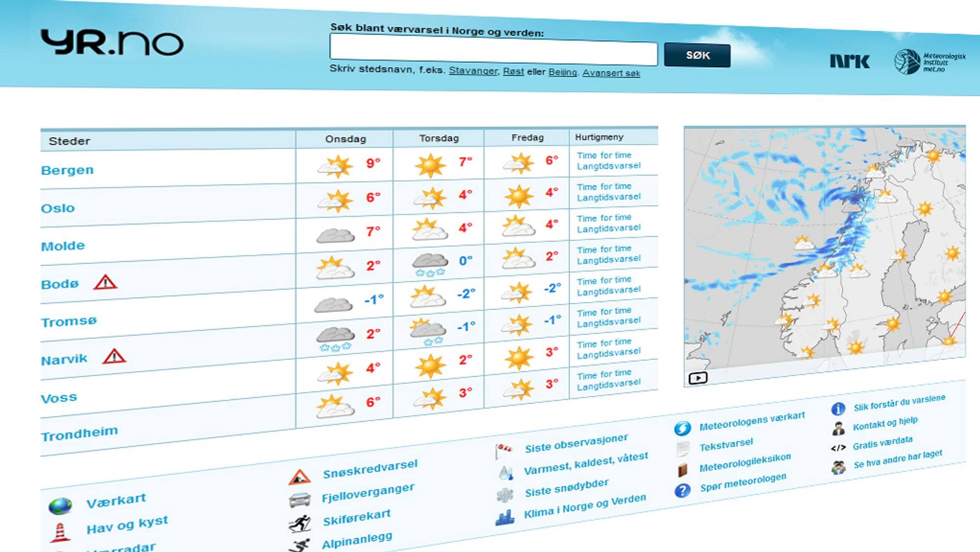The image size is (980, 552).
Task: Open the Trondheim place link
Action: pyautogui.click(x=79, y=433)
